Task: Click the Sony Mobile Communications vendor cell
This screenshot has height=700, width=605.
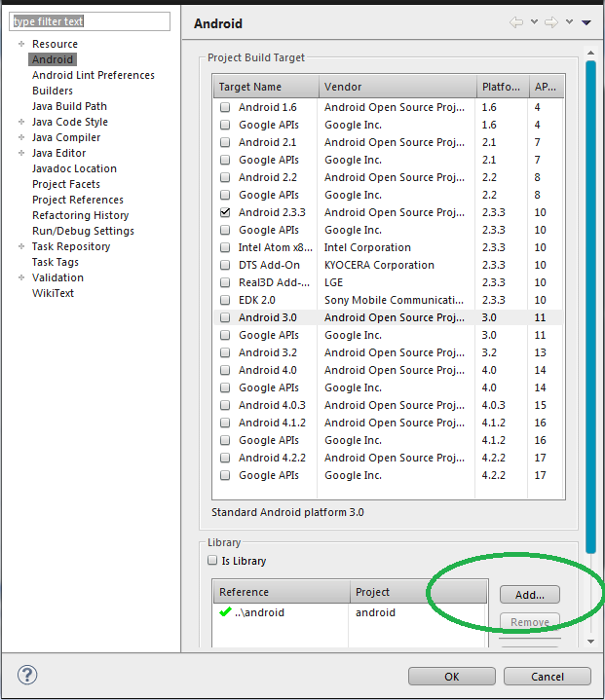Action: click(394, 300)
